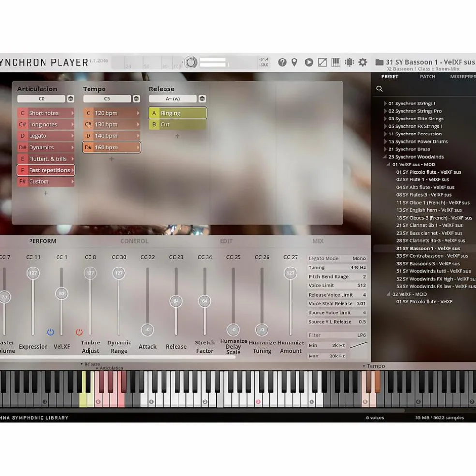Collapse the 02 VelXF - MOD folder
Viewport: 476px width, 476px height.
(388, 294)
